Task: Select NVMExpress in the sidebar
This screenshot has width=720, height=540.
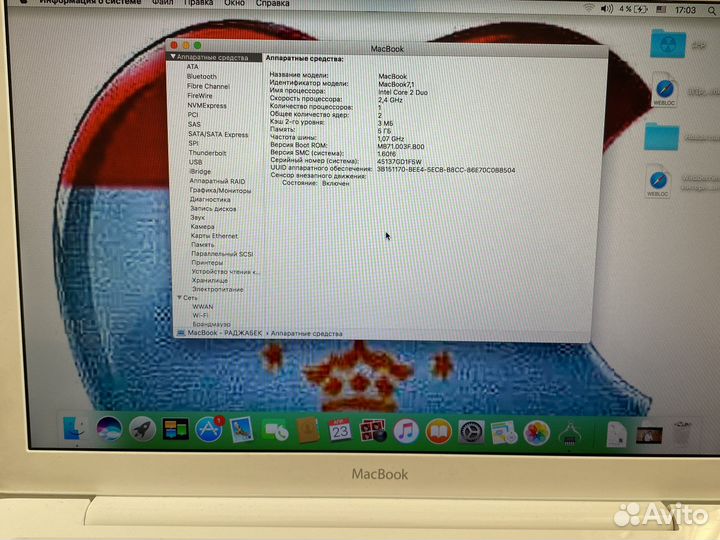Action: (x=207, y=105)
